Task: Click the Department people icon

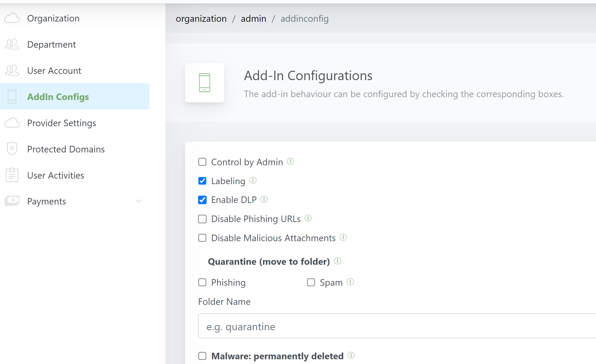Action: click(12, 44)
